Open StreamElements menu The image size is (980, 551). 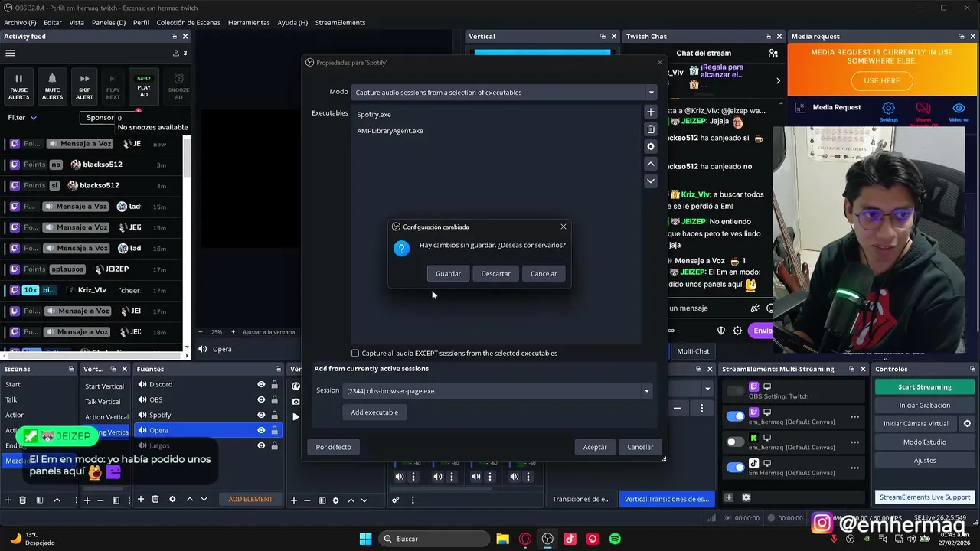tap(340, 22)
